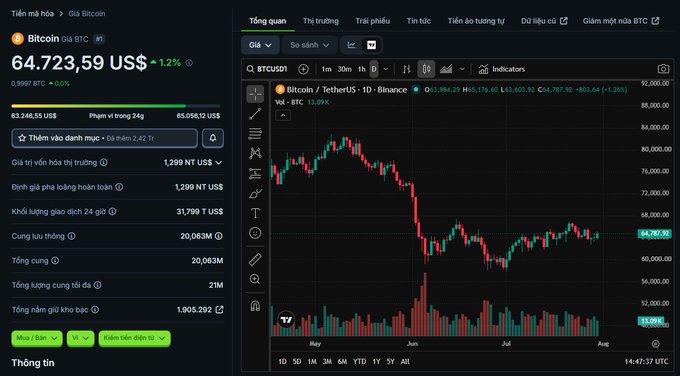Open the Indicators menu
Image resolution: width=680 pixels, height=376 pixels.
click(501, 69)
